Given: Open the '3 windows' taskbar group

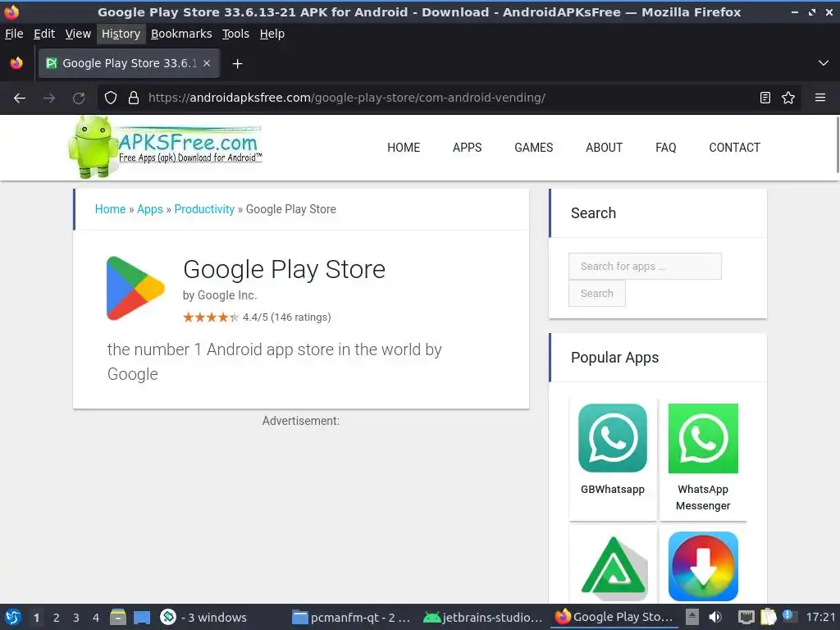Looking at the screenshot, I should tap(204, 617).
